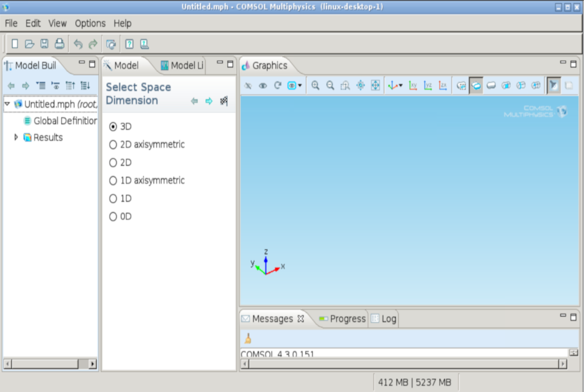584x392 pixels.
Task: Select the Global Definitions node
Action: 60,121
